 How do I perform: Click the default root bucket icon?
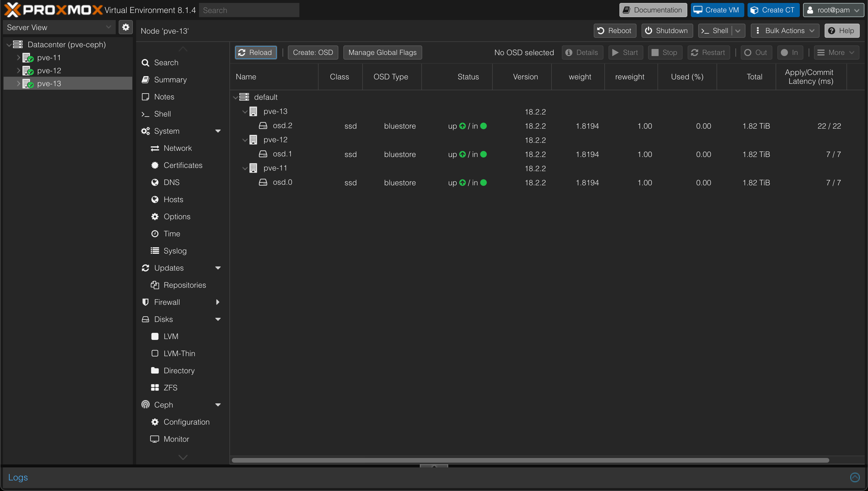244,97
